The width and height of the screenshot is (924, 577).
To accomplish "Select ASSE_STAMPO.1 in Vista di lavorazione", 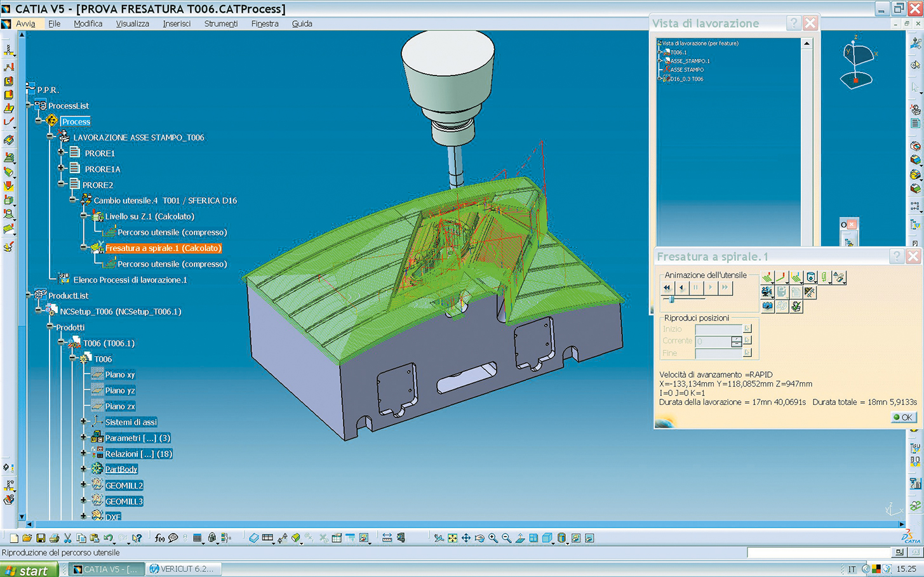I will click(690, 61).
